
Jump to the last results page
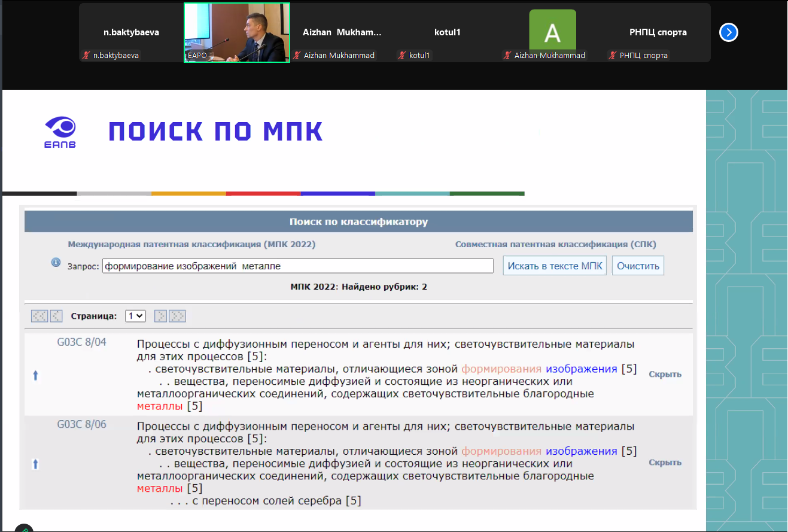[178, 316]
